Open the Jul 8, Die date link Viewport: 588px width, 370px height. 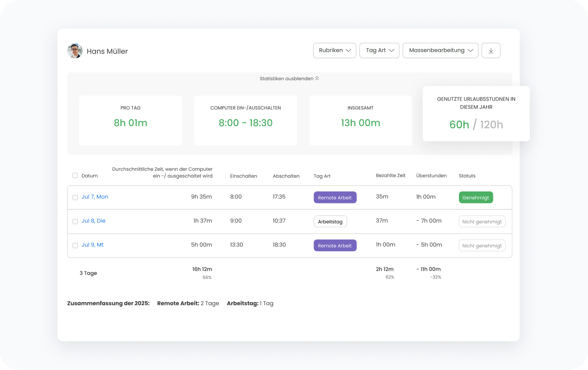pos(94,220)
